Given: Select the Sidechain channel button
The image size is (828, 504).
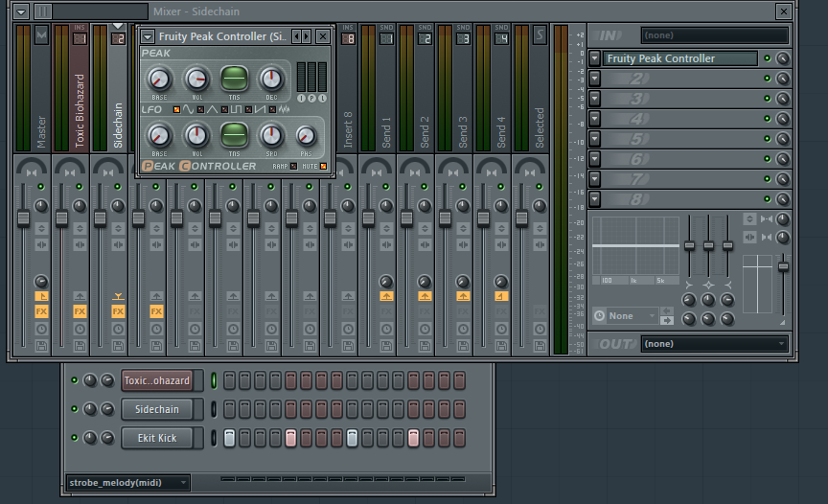Looking at the screenshot, I should (x=157, y=409).
